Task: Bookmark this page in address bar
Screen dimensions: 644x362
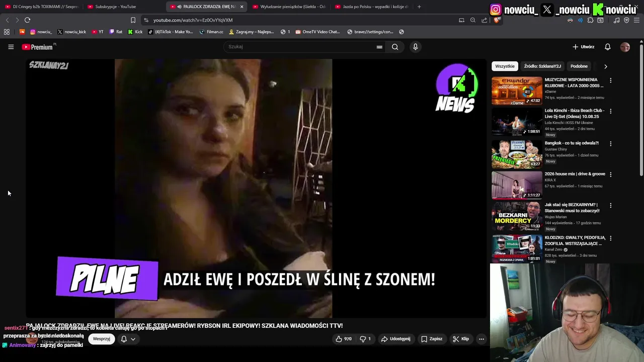Action: pyautogui.click(x=133, y=20)
